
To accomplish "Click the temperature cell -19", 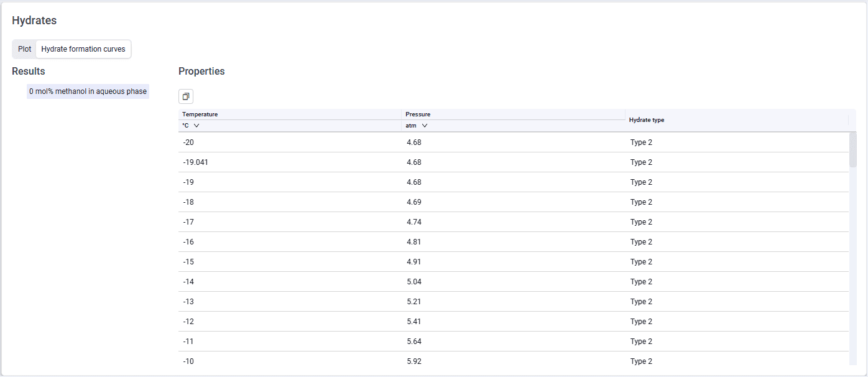I will click(290, 182).
